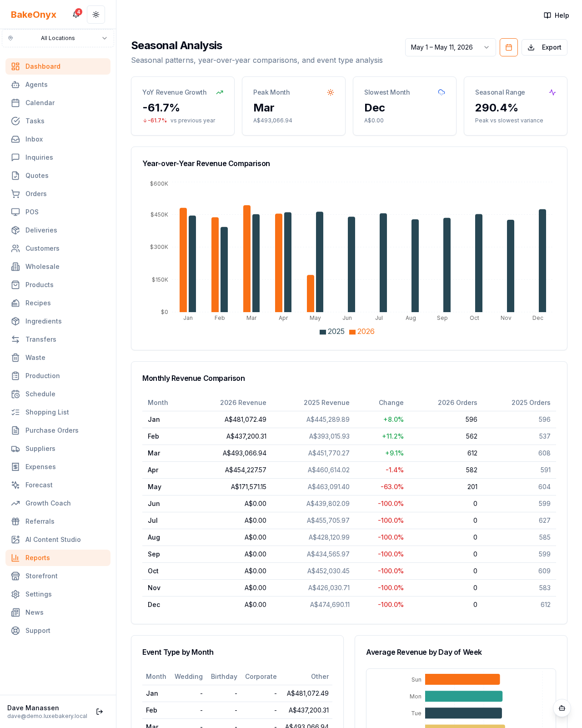Expand the All Locations dropdown

coord(58,38)
